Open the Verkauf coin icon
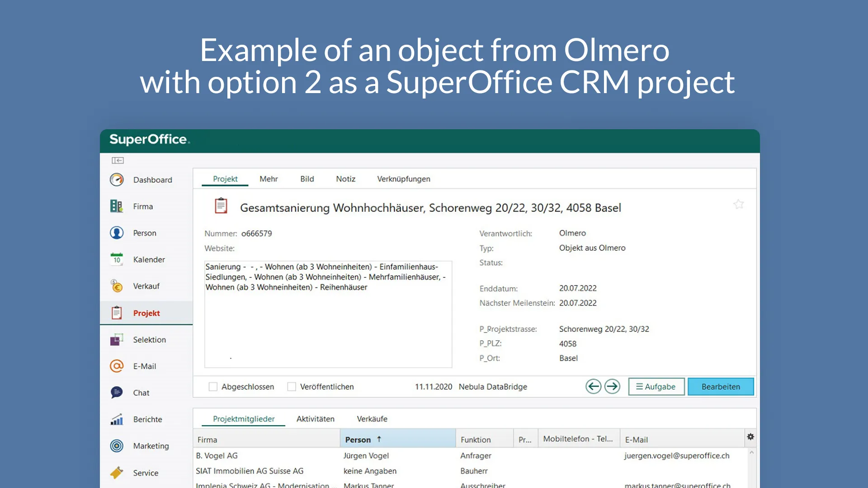 pyautogui.click(x=117, y=286)
